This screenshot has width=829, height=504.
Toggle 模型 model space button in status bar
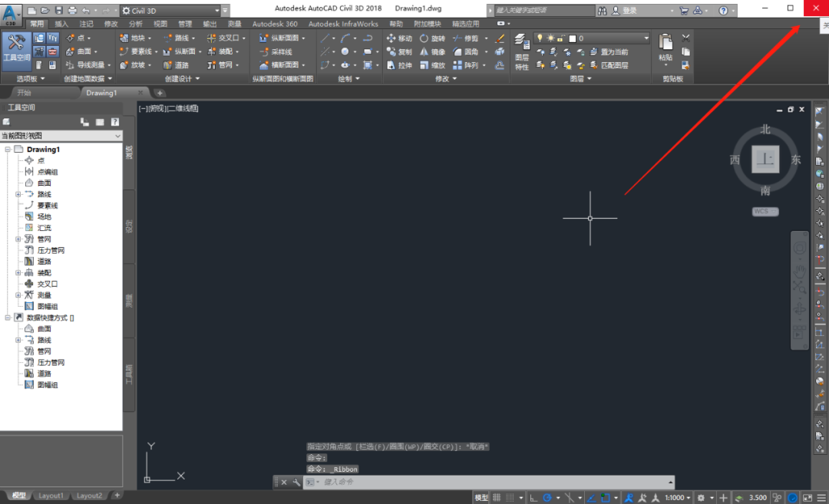click(x=481, y=498)
